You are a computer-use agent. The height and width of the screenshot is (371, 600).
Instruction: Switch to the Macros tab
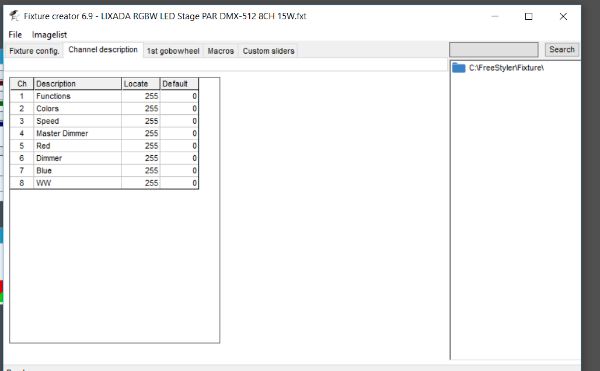pos(221,51)
